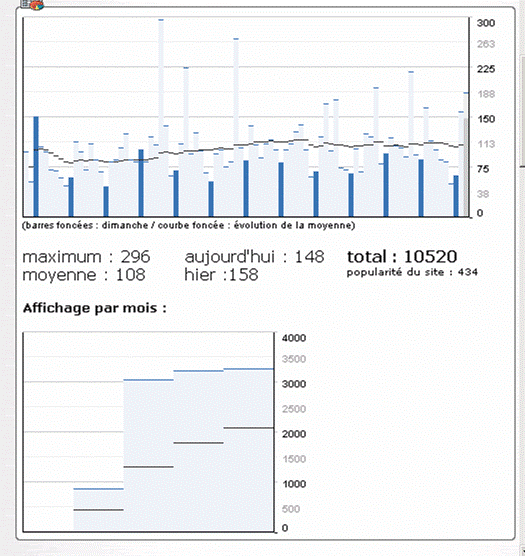
Task: Click the chart legend text about 'barres foncées'
Action: tap(189, 226)
